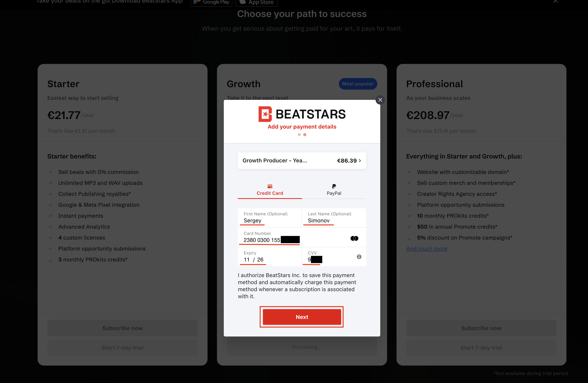The width and height of the screenshot is (588, 383).
Task: Dismiss the app download banner
Action: click(555, 1)
